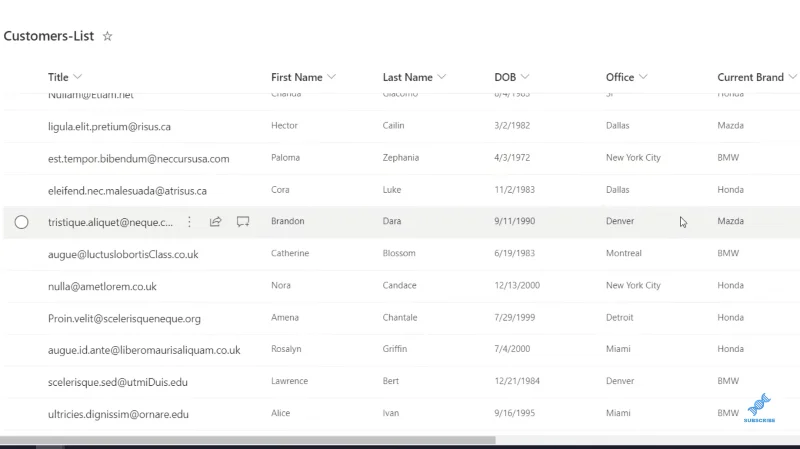Open item augue.id.ante@liberomaurisaliquam.co.uk
Viewport: 800px width, 449px height.
pos(144,350)
